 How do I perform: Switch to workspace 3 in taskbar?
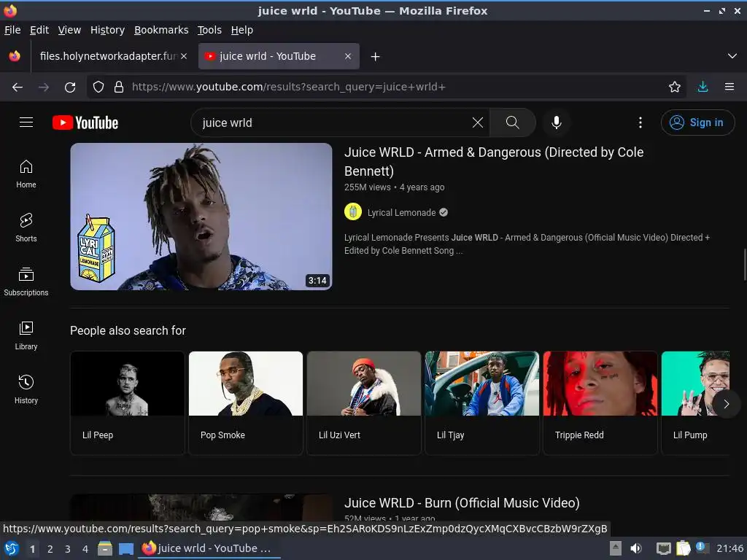(x=68, y=549)
